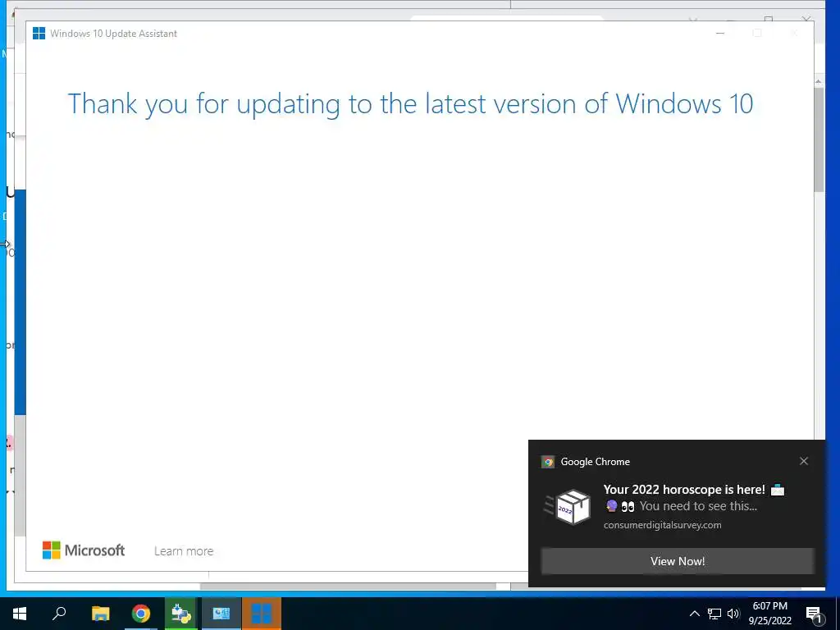
Task: Minimize the Windows 10 Update Assistant window
Action: tap(720, 33)
